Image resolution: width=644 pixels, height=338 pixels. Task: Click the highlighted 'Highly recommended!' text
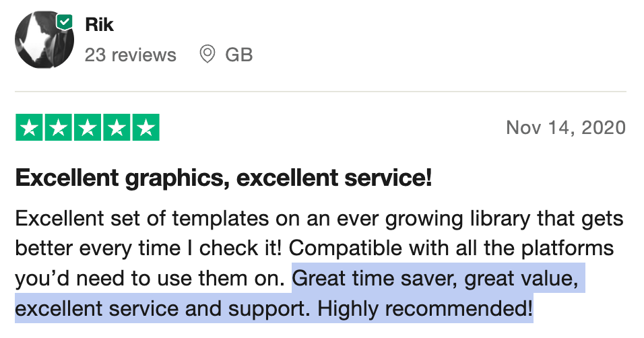coord(425,308)
